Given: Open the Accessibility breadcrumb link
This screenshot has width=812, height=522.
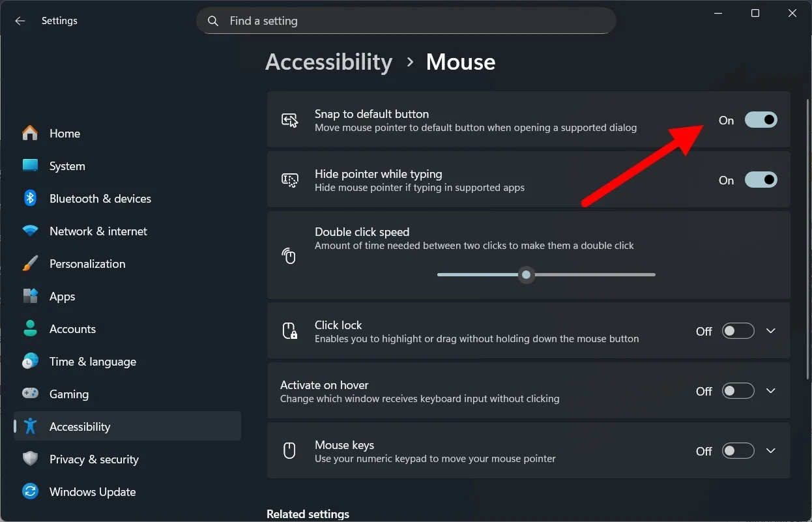Looking at the screenshot, I should [328, 62].
